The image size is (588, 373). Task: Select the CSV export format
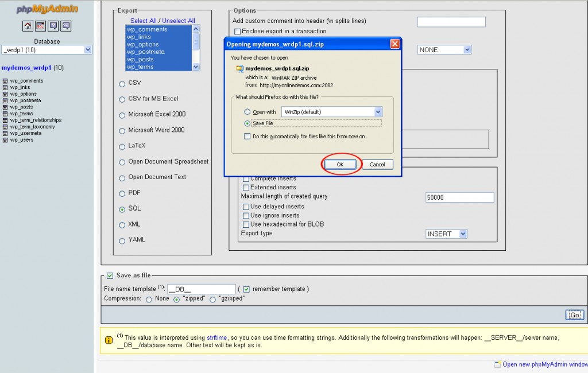pyautogui.click(x=122, y=84)
